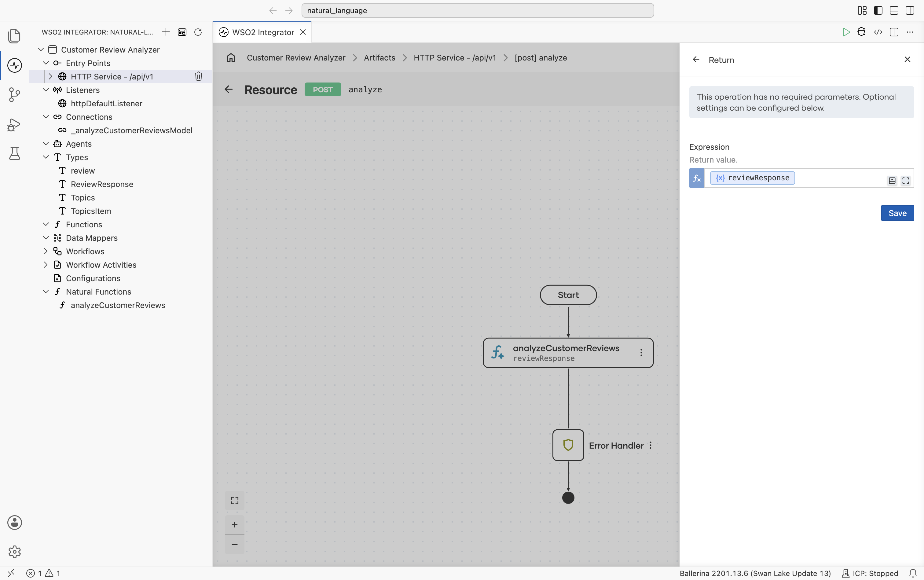Toggle the primary side bar layout icon
Image resolution: width=924 pixels, height=580 pixels.
[878, 10]
